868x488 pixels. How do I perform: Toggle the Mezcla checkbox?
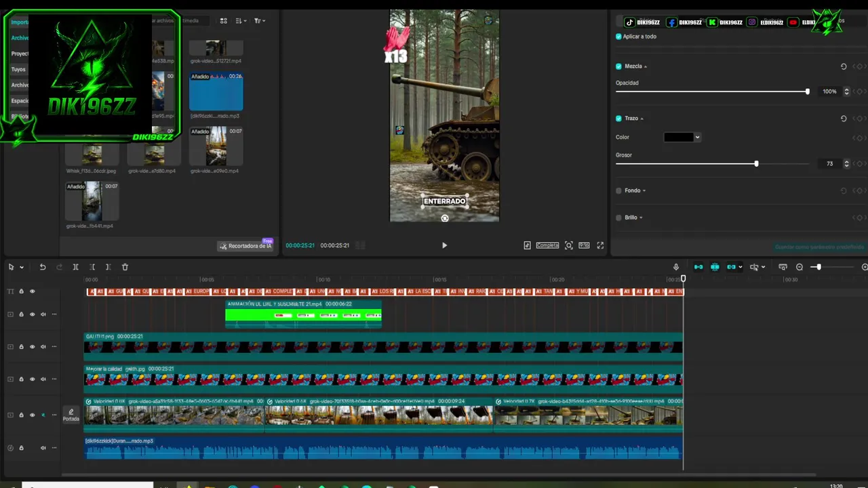point(618,66)
